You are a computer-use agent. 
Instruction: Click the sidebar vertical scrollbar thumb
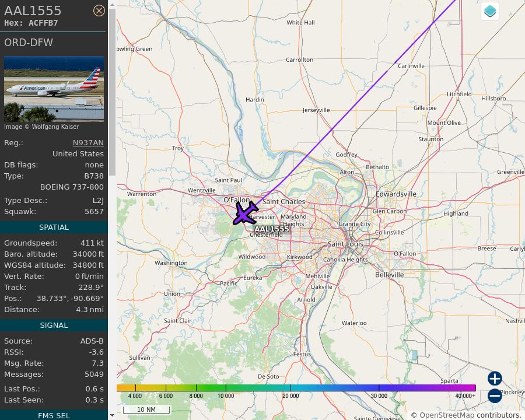[x=112, y=92]
